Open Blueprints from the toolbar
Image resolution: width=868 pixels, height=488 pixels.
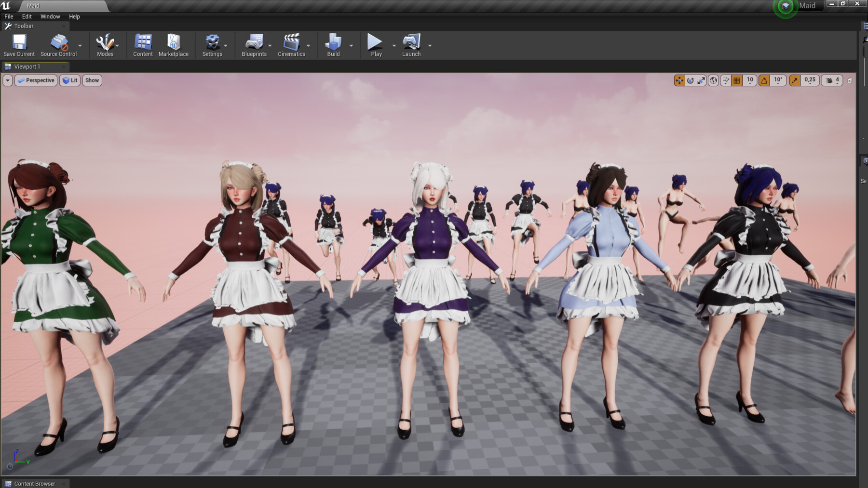[254, 45]
